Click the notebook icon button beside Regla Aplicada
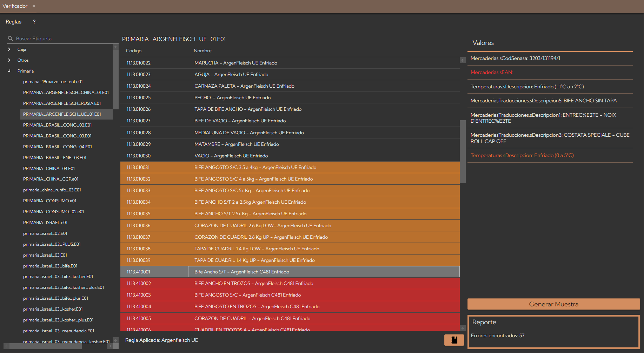The width and height of the screenshot is (644, 353). tap(454, 340)
